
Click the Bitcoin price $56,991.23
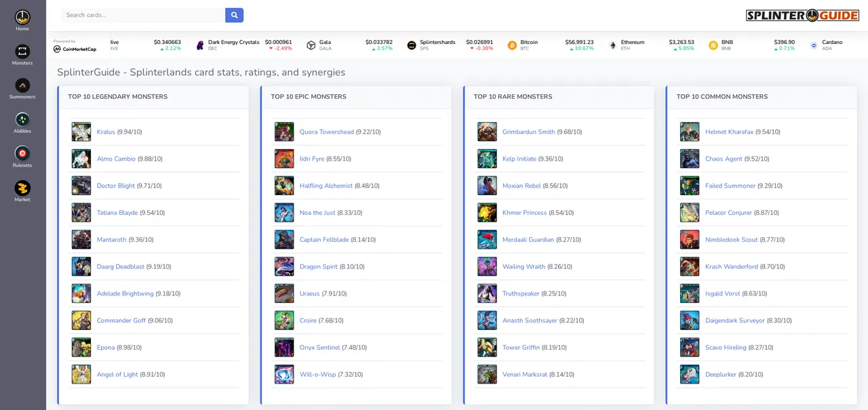click(579, 42)
